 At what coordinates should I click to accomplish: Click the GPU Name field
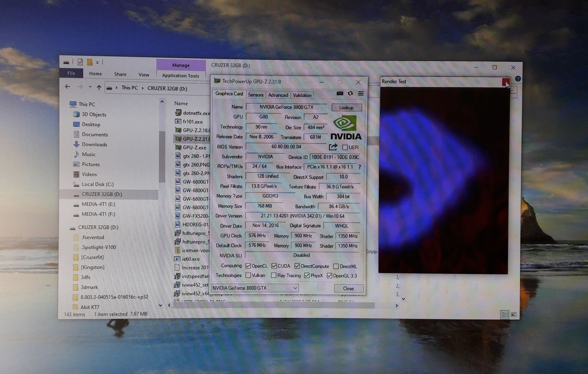[x=286, y=107]
